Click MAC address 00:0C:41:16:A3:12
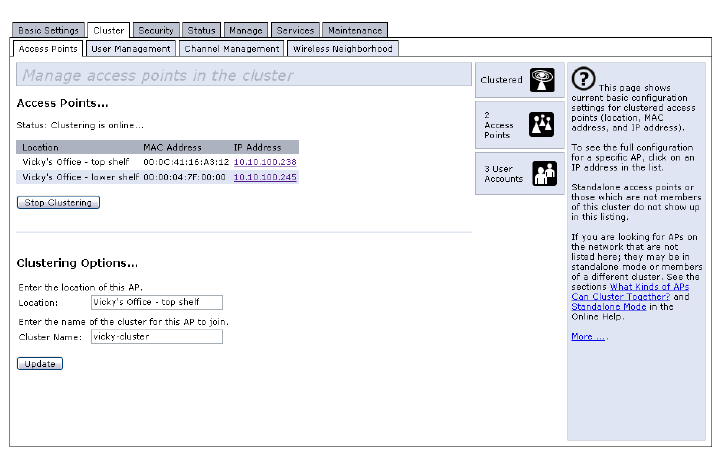This screenshot has height=452, width=718. click(x=186, y=162)
